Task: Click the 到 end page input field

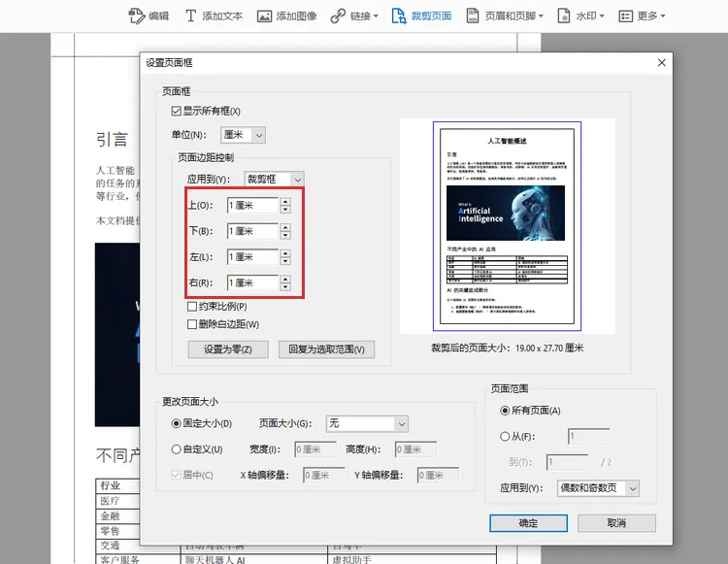Action: click(x=568, y=462)
